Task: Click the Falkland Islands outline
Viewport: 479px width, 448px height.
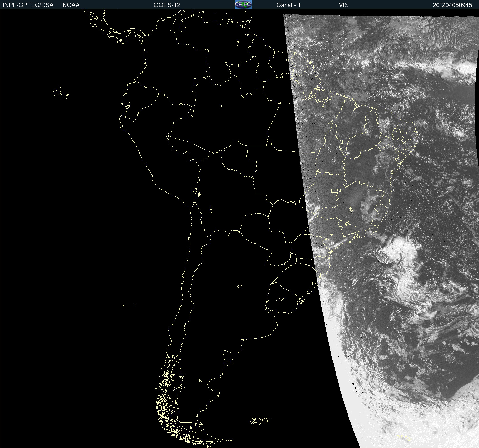Action: 259,421
